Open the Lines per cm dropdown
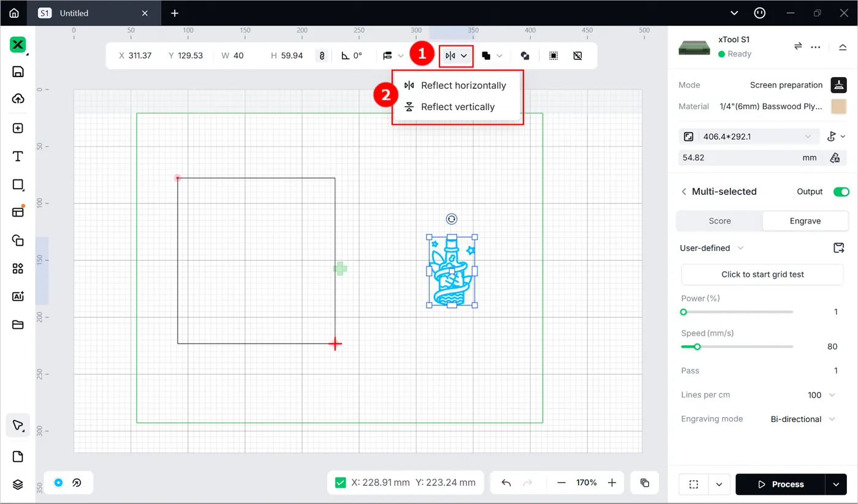858x504 pixels. pos(822,395)
